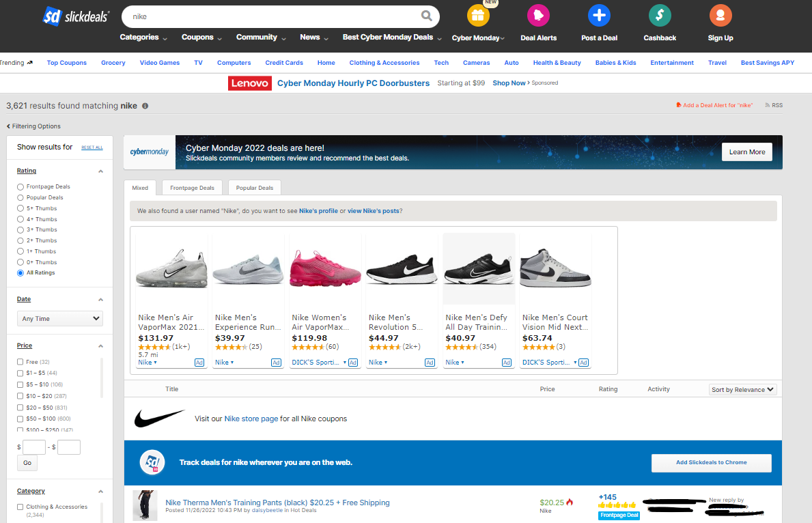This screenshot has width=812, height=523.
Task: Open Nike Men's Air VaporMax 2021 shoe image
Action: pyautogui.click(x=171, y=268)
